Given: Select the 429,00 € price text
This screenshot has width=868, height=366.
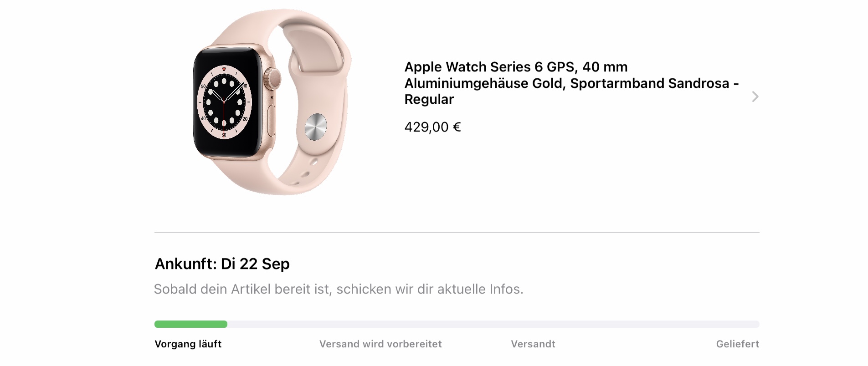Looking at the screenshot, I should point(432,127).
